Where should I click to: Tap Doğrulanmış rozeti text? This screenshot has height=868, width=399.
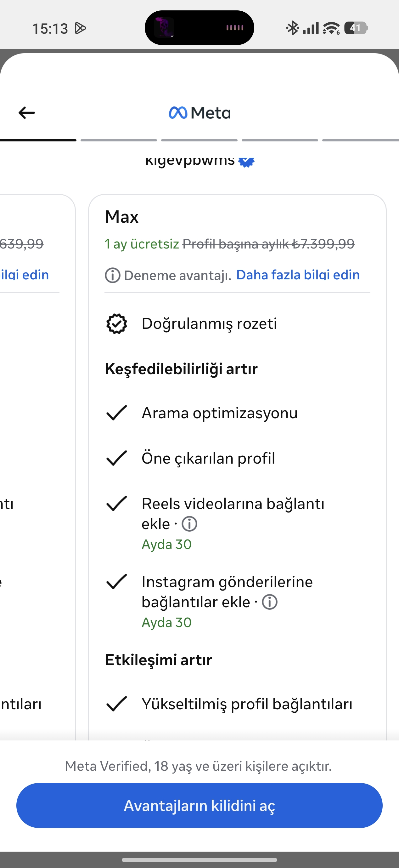click(209, 324)
